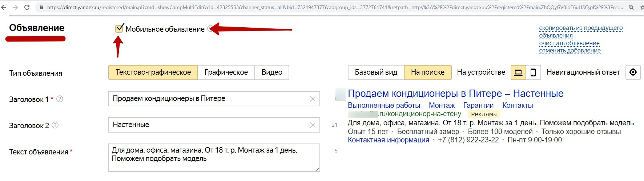
Task: Click Монтаж sitelink in preview
Action: [442, 105]
